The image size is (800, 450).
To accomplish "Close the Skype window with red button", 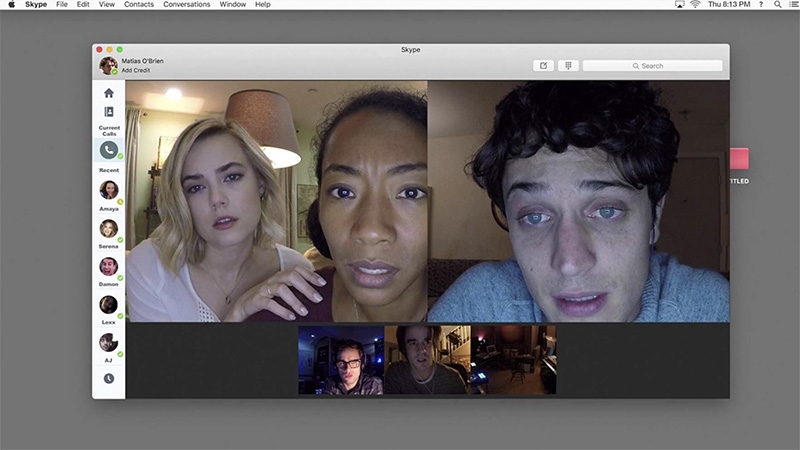I will click(99, 49).
